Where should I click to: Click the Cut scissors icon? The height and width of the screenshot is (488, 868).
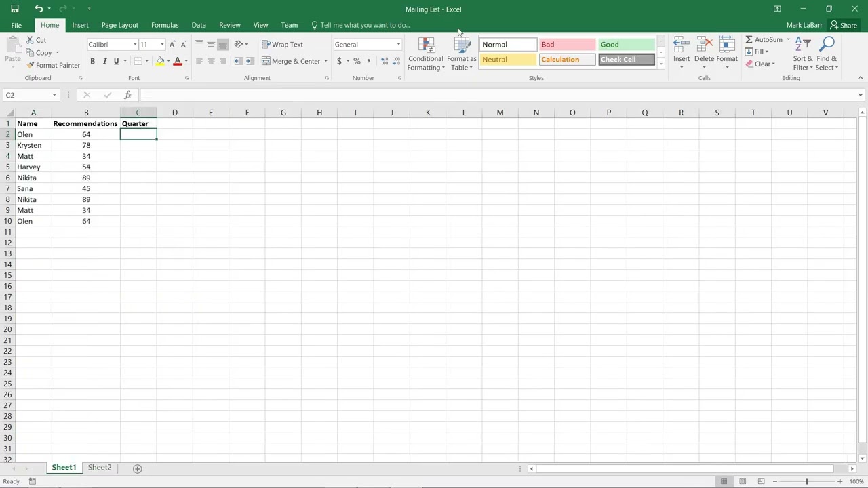pyautogui.click(x=30, y=40)
